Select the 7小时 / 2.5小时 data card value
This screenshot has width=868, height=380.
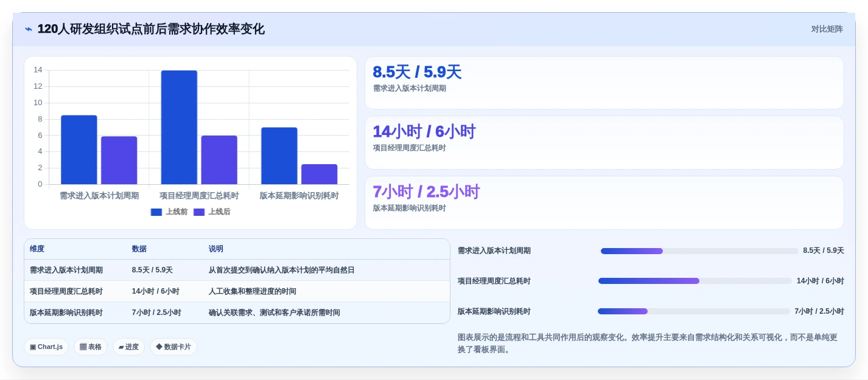click(426, 192)
